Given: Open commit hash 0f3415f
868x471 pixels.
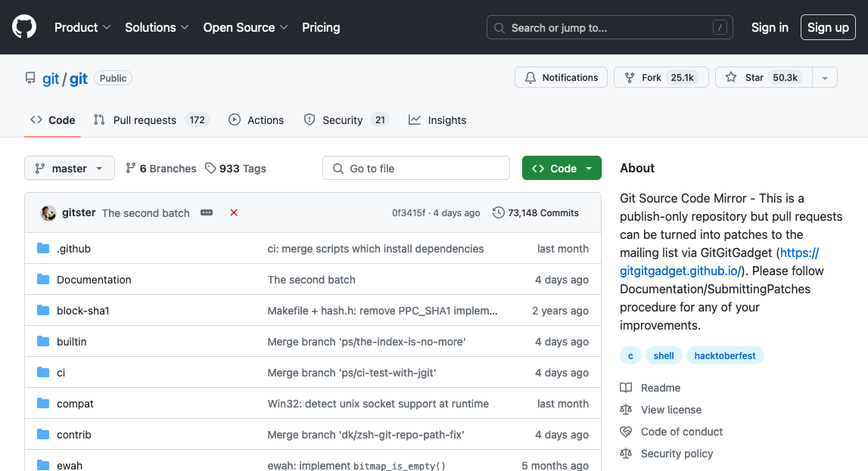Looking at the screenshot, I should (x=409, y=213).
